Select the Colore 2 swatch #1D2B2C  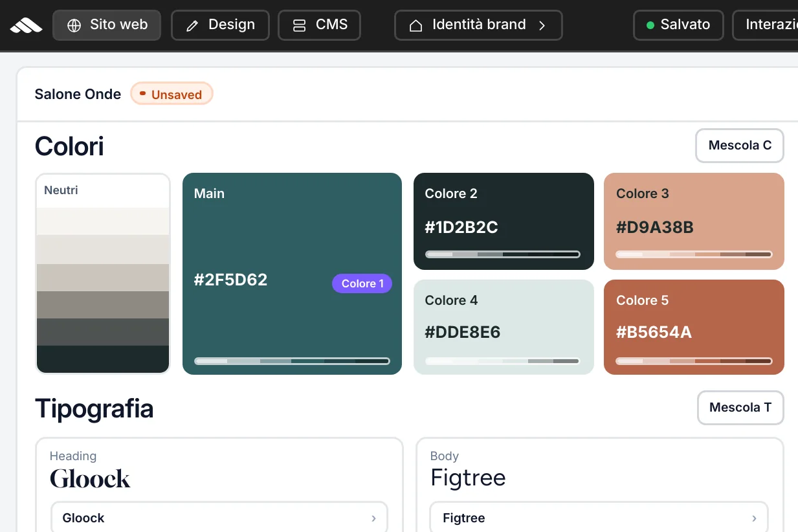click(x=504, y=221)
